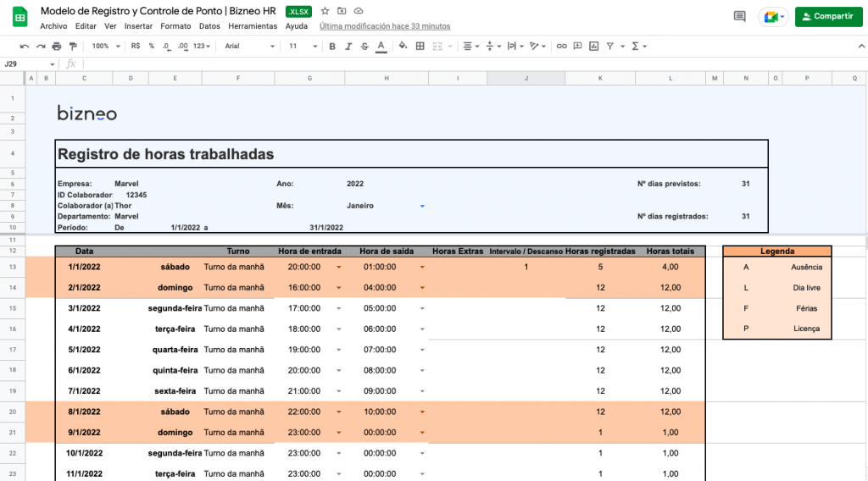Image resolution: width=868 pixels, height=481 pixels.
Task: Apply R$ currency format
Action: click(136, 47)
